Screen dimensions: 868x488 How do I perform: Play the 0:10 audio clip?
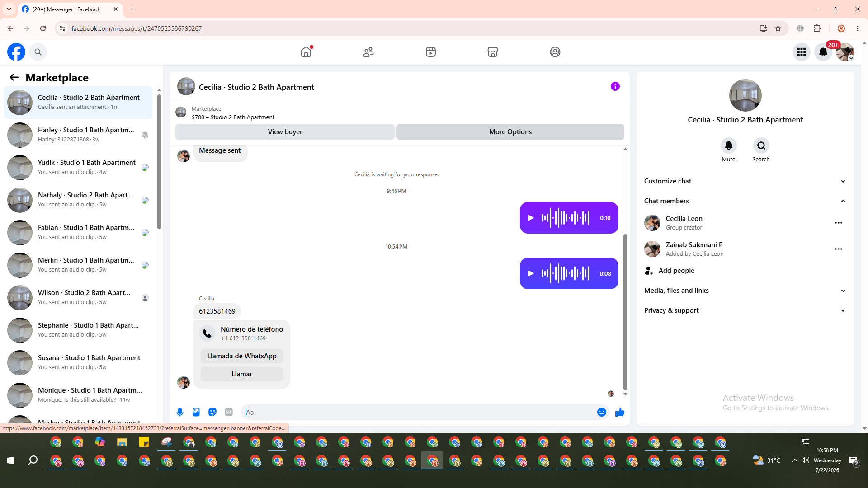tap(531, 218)
